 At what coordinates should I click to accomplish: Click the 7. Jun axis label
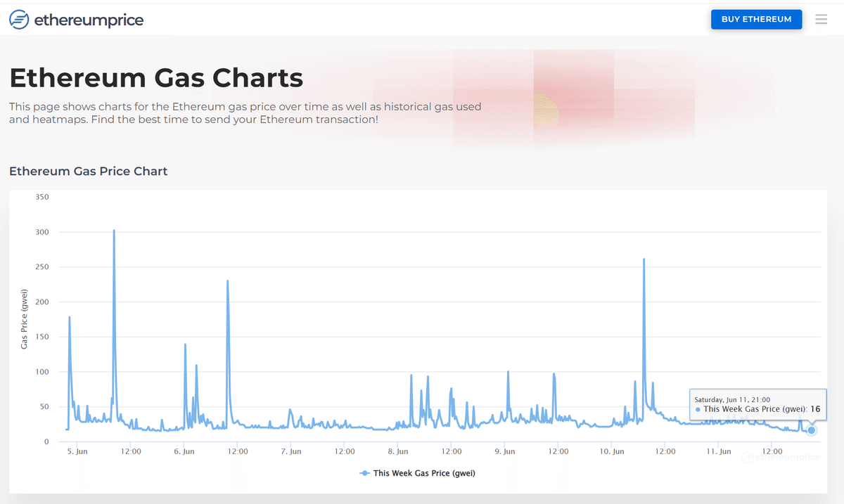coord(291,451)
